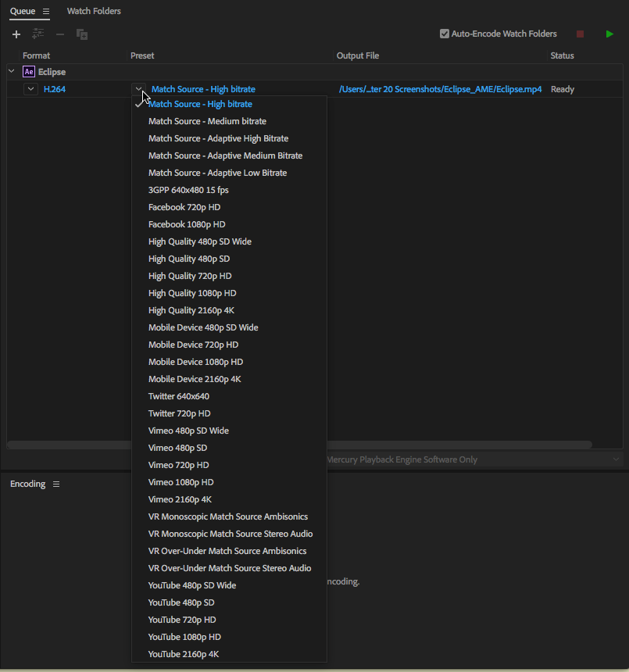The image size is (629, 672).
Task: Open the Encoding panel hamburger menu
Action: (x=56, y=484)
